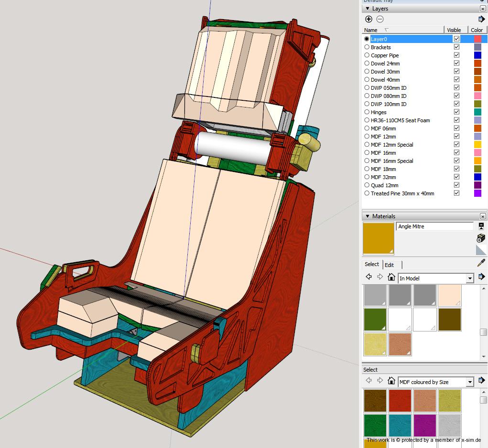This screenshot has height=448, width=488.
Task: Switch to the Select tab in Materials
Action: [x=371, y=265]
